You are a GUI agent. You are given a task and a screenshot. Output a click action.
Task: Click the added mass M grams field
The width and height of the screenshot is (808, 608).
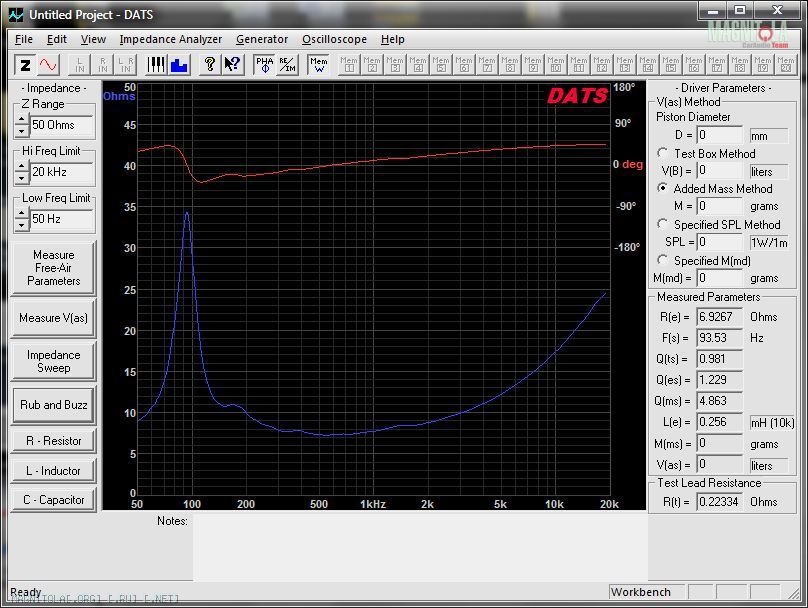719,206
